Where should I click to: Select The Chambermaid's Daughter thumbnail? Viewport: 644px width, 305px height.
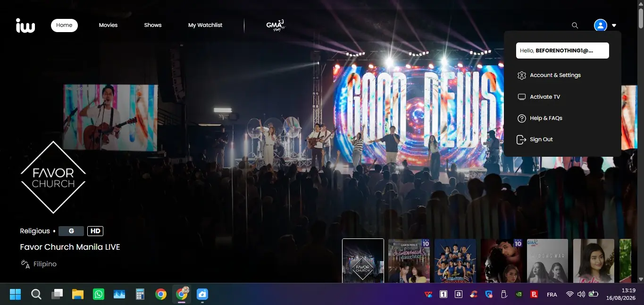tap(409, 261)
